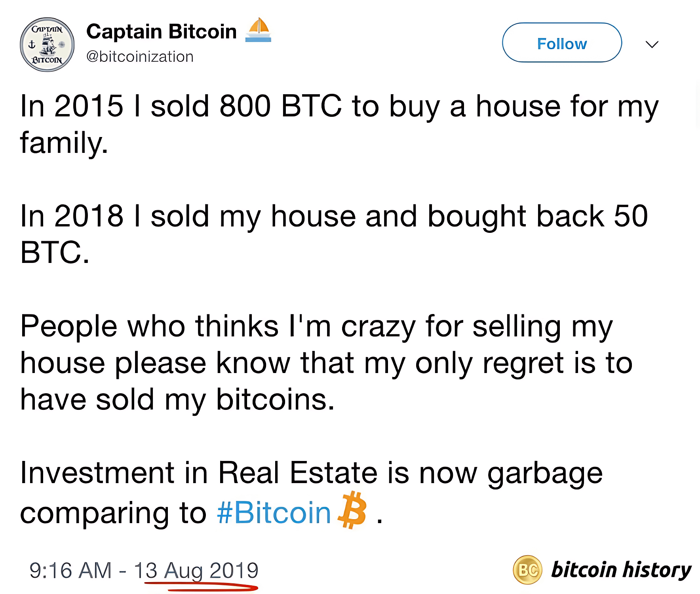Expand the chevron menu beside Follow
This screenshot has width=700, height=594.
652,44
